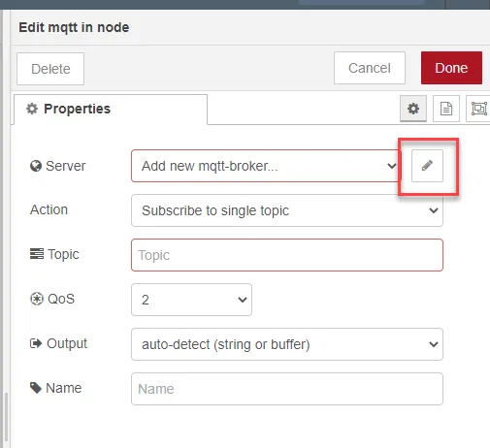Viewport: 490px width, 448px height.
Task: Expand the Action dropdown
Action: click(x=287, y=210)
